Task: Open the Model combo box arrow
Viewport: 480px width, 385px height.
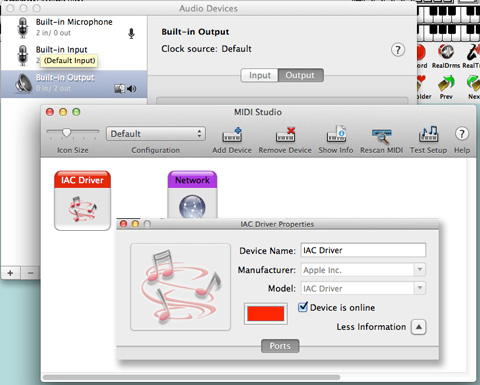Action: (420, 288)
